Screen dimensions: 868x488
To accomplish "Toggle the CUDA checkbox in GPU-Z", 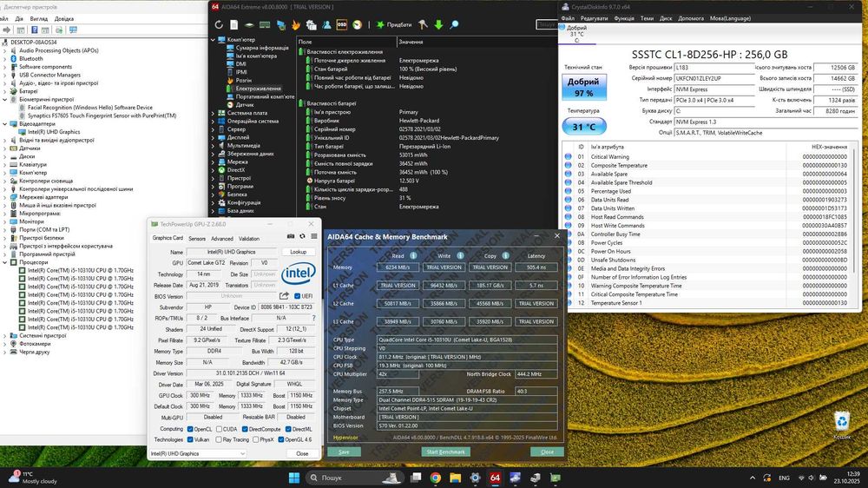I will (220, 429).
